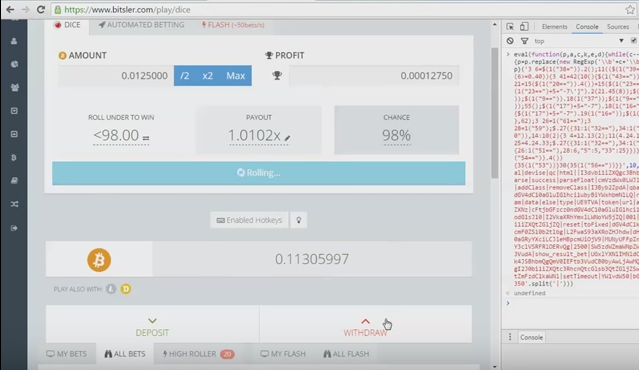The width and height of the screenshot is (639, 370).
Task: Open the group of people sidebar icon
Action: [15, 87]
